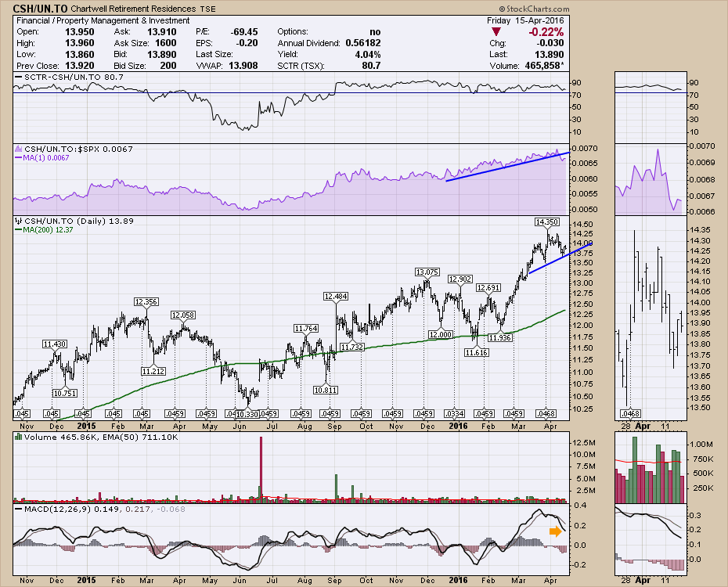
Task: Click the orange arrow on MACD panel
Action: [555, 531]
